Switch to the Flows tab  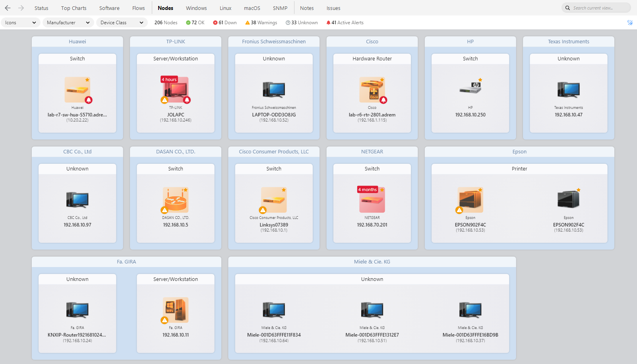pyautogui.click(x=139, y=8)
